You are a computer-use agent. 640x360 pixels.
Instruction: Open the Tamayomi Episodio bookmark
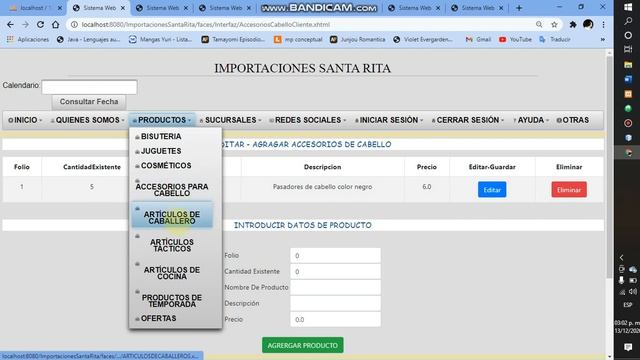click(x=233, y=40)
